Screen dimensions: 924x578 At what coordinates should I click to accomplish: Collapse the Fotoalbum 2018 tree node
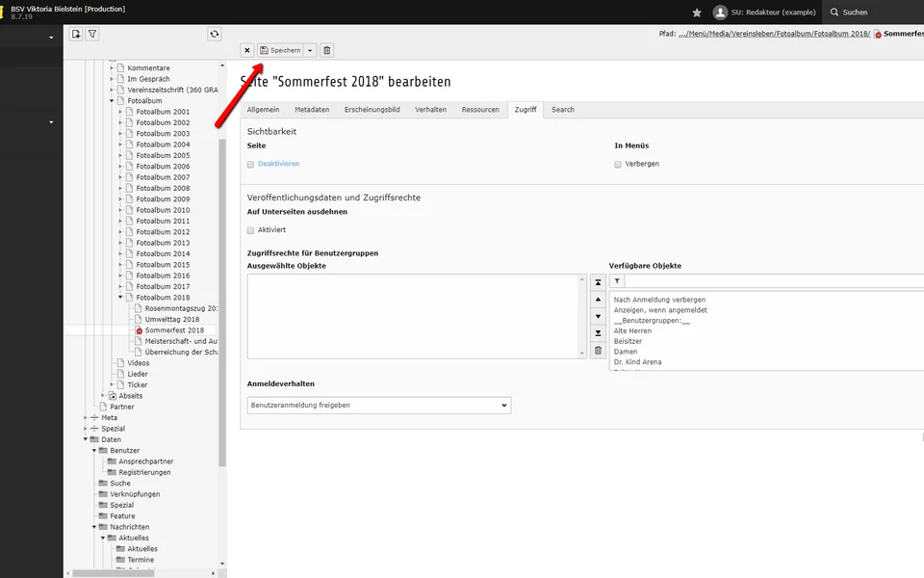pyautogui.click(x=120, y=298)
